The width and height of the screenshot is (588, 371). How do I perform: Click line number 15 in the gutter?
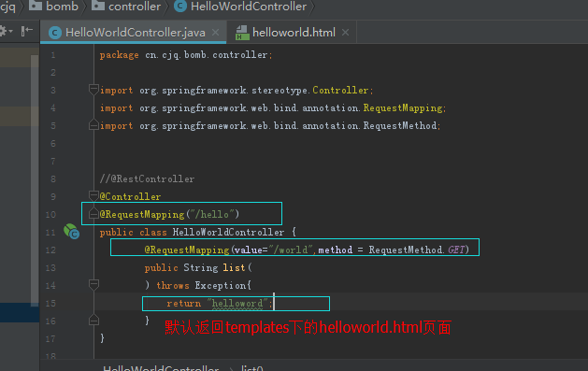[50, 303]
